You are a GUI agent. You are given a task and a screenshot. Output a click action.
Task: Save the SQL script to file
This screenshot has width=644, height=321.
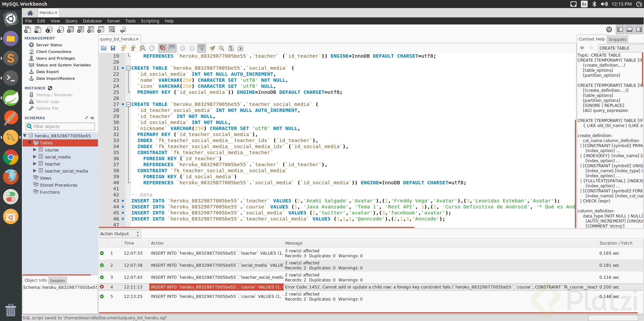(x=113, y=48)
